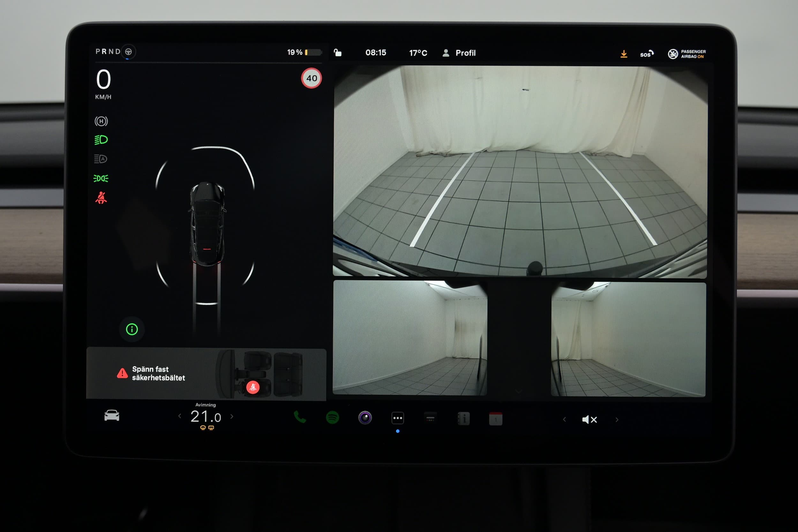The width and height of the screenshot is (798, 532).
Task: Tap the car avatar in visualization
Action: click(207, 224)
